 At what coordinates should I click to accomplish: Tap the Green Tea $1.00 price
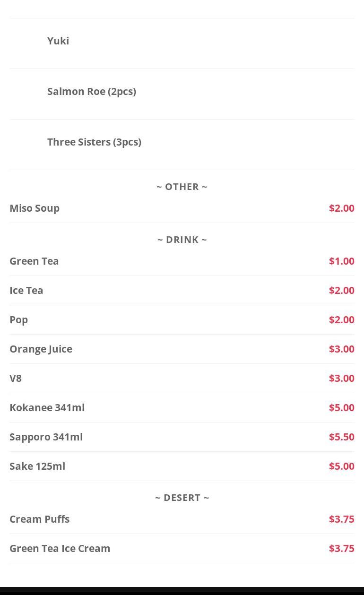[342, 261]
